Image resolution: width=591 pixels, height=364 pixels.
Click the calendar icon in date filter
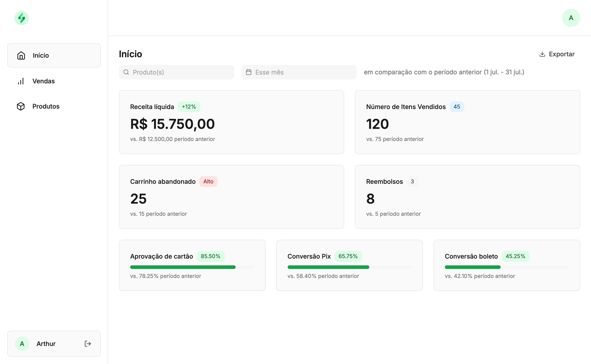[249, 72]
